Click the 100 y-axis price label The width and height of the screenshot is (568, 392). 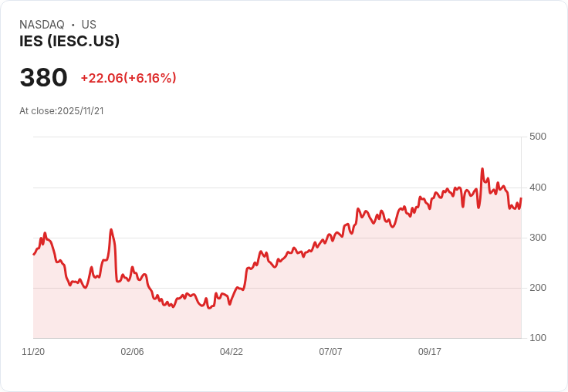click(x=538, y=338)
